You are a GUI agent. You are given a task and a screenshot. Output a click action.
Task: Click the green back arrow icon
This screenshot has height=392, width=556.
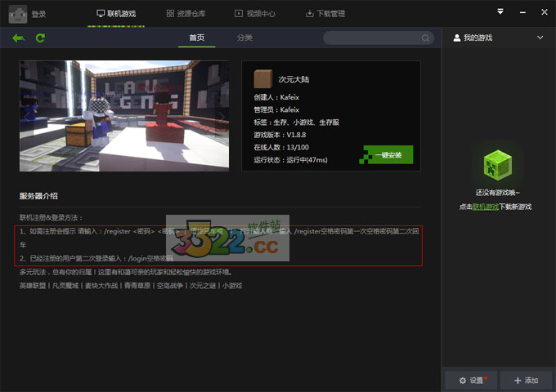(19, 38)
